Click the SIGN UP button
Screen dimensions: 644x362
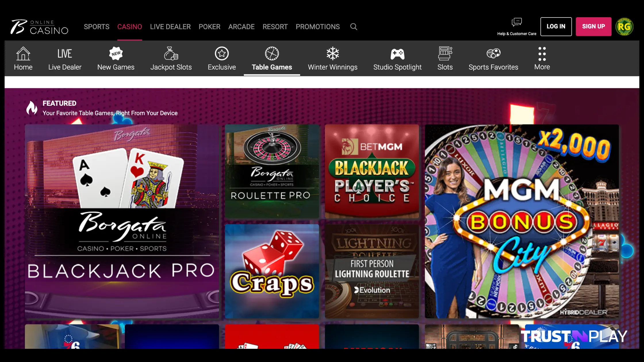tap(593, 26)
